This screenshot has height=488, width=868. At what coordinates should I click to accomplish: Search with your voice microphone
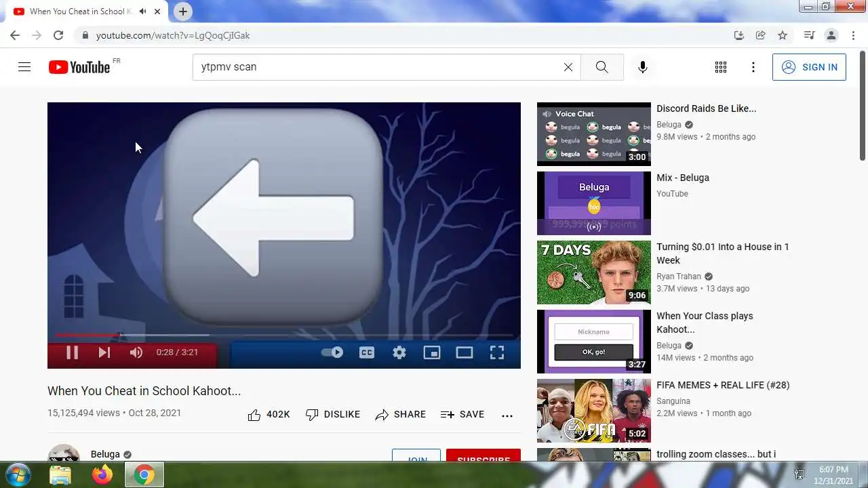coord(643,67)
